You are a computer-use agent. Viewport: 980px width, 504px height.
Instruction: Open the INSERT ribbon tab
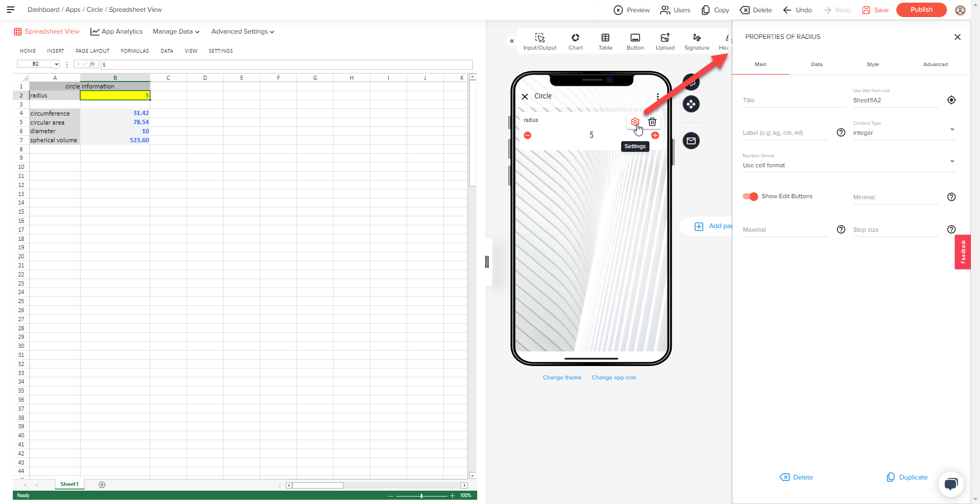pyautogui.click(x=55, y=51)
